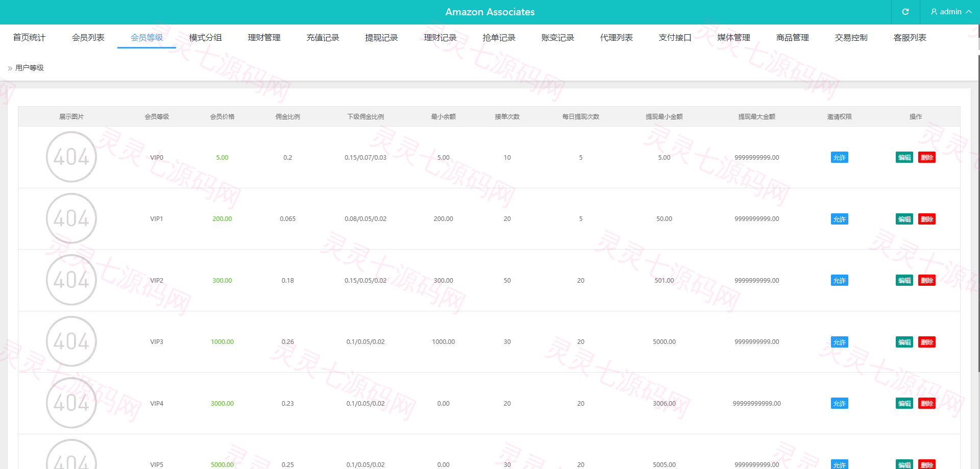The height and width of the screenshot is (469, 980).
Task: Open 代理列表 menu
Action: pos(616,37)
